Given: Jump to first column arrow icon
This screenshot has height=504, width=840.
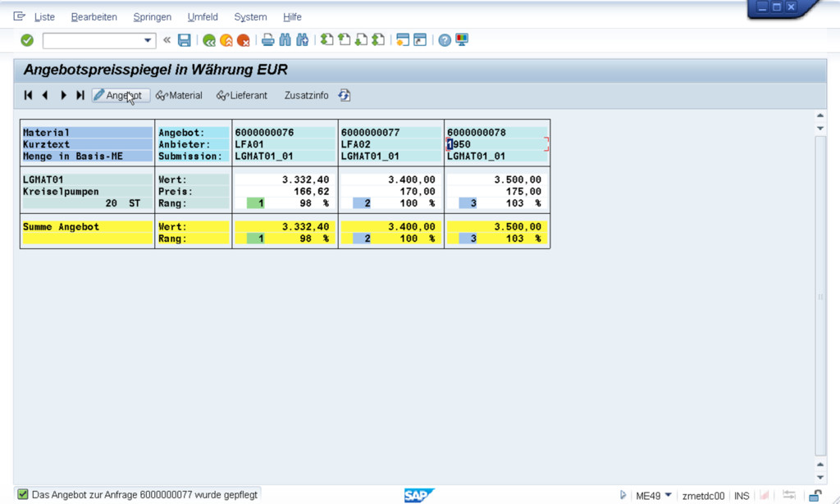Looking at the screenshot, I should point(29,95).
